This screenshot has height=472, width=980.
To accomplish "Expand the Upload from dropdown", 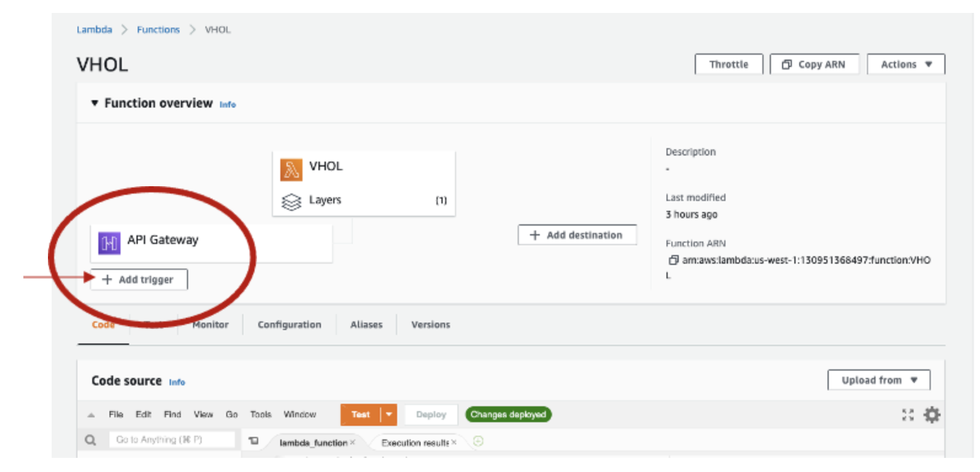I will (879, 380).
